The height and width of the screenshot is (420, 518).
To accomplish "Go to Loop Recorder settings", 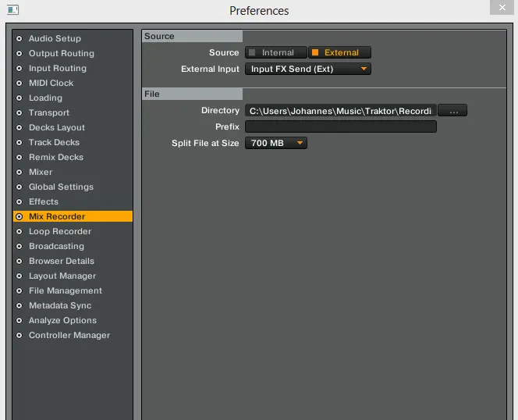I will [x=59, y=231].
